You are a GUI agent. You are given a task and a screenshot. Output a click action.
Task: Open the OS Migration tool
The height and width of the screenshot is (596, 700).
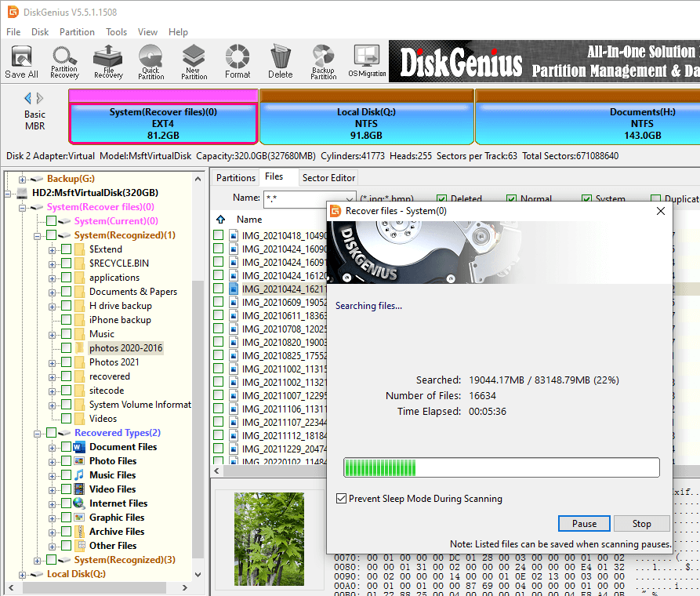[x=367, y=62]
